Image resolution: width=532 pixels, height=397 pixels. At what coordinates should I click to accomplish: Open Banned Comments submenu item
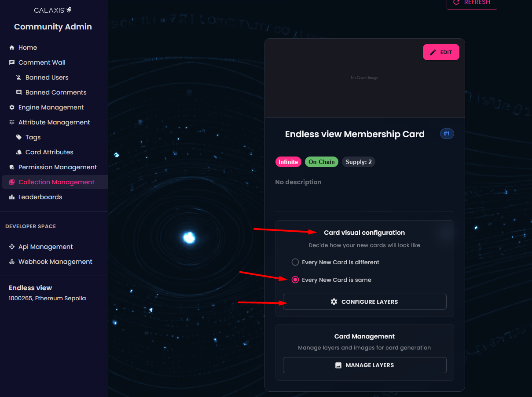click(x=56, y=92)
